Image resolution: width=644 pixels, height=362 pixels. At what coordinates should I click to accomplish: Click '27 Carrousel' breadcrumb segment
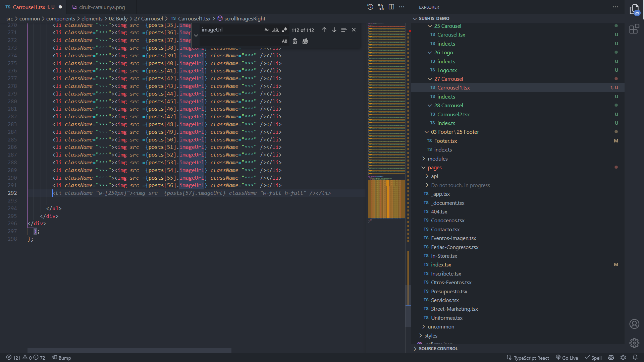149,19
